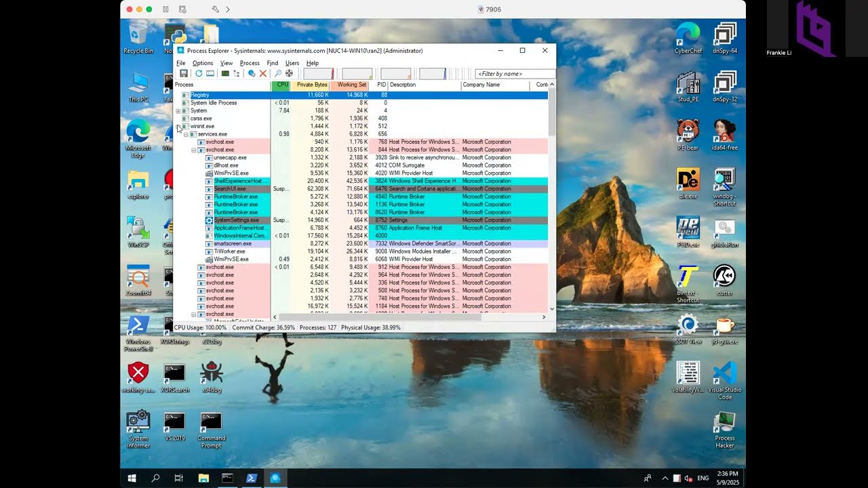The width and height of the screenshot is (868, 488).
Task: Sort by the Company Name column header
Action: [495, 85]
